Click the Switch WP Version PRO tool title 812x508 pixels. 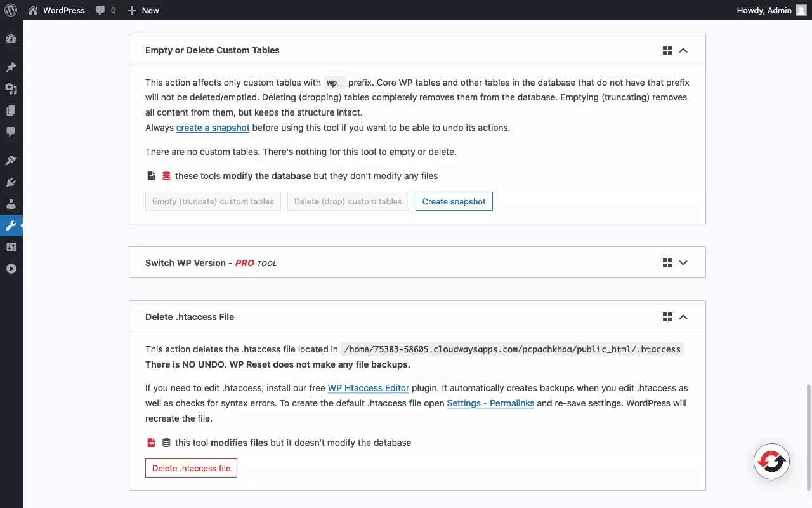[211, 263]
